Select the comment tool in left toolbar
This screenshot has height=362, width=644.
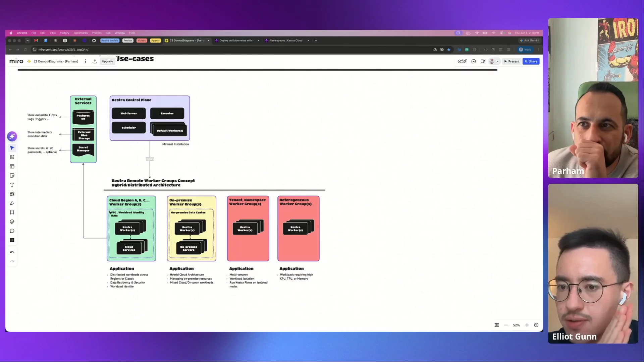click(x=12, y=231)
